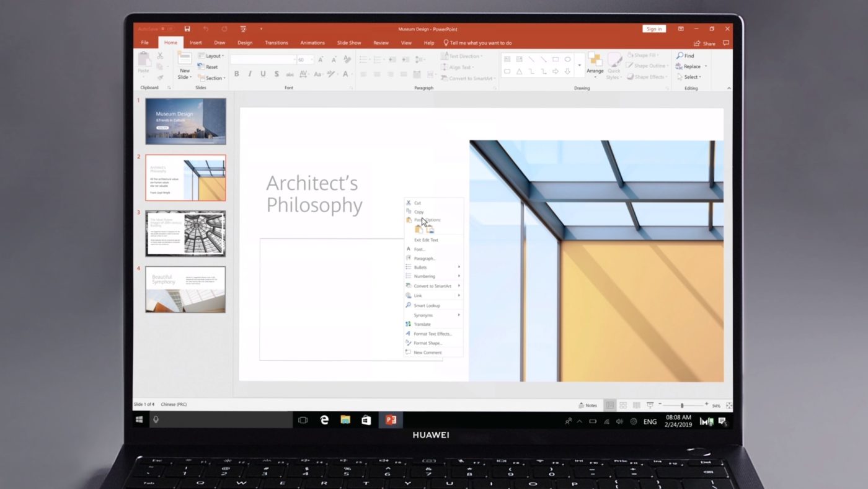868x489 pixels.
Task: Apply Underline formatting
Action: point(263,74)
